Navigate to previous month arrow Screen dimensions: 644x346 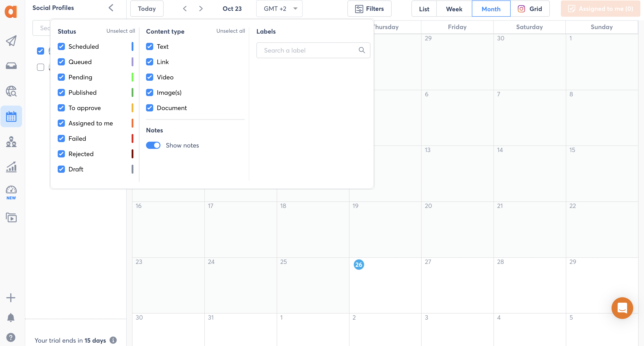(x=185, y=9)
